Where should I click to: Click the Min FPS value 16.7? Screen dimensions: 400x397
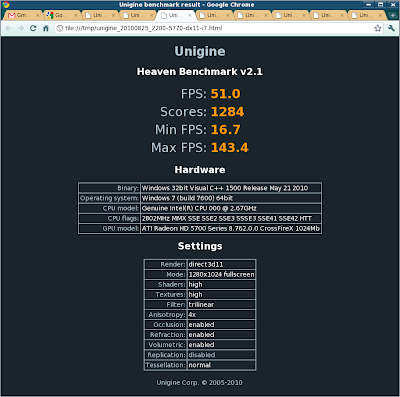click(x=225, y=130)
